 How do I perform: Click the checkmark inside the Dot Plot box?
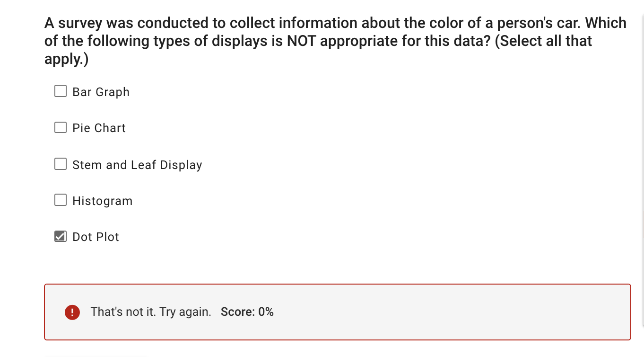click(60, 236)
